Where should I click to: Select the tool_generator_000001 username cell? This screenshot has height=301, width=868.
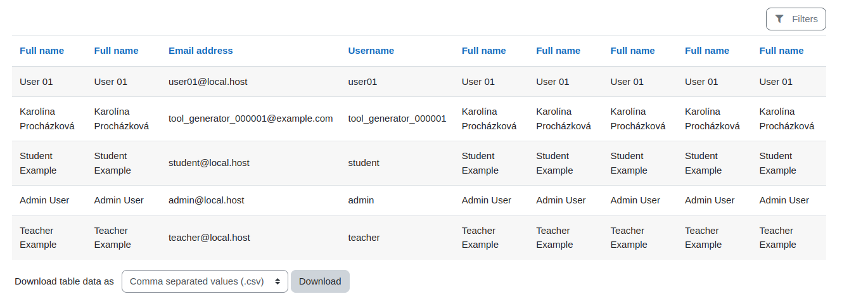[397, 118]
